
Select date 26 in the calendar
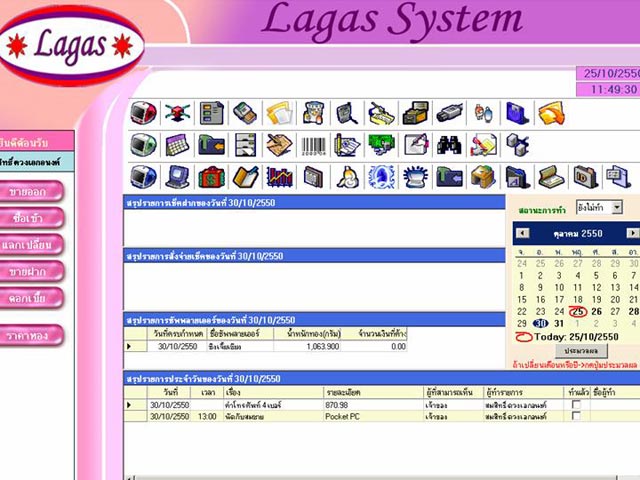click(x=596, y=311)
